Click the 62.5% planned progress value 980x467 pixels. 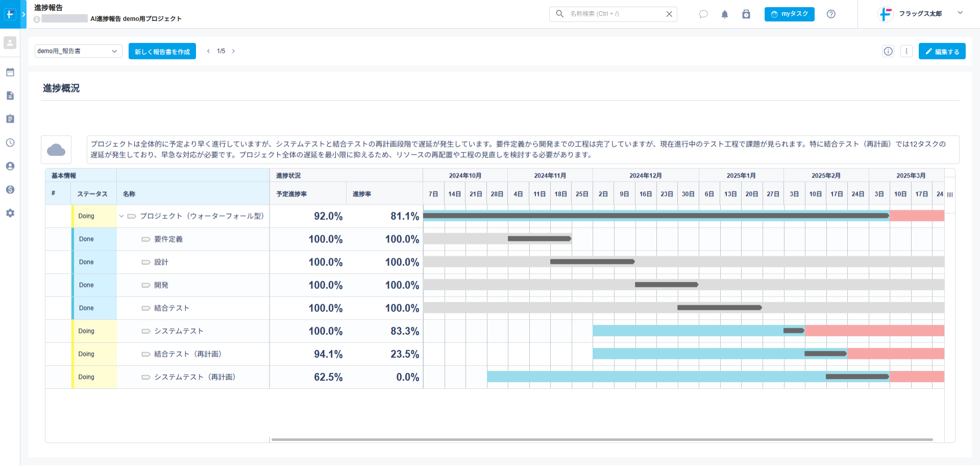pyautogui.click(x=328, y=377)
